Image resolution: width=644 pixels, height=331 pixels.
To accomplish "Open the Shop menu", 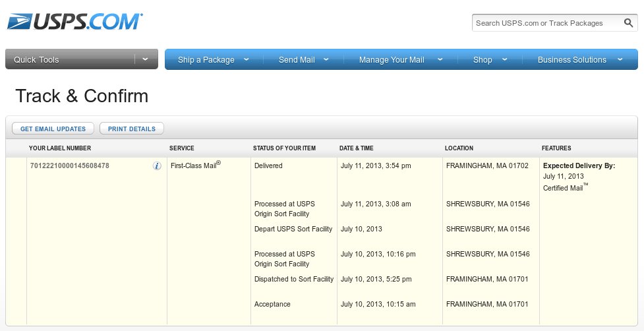I will (x=483, y=59).
